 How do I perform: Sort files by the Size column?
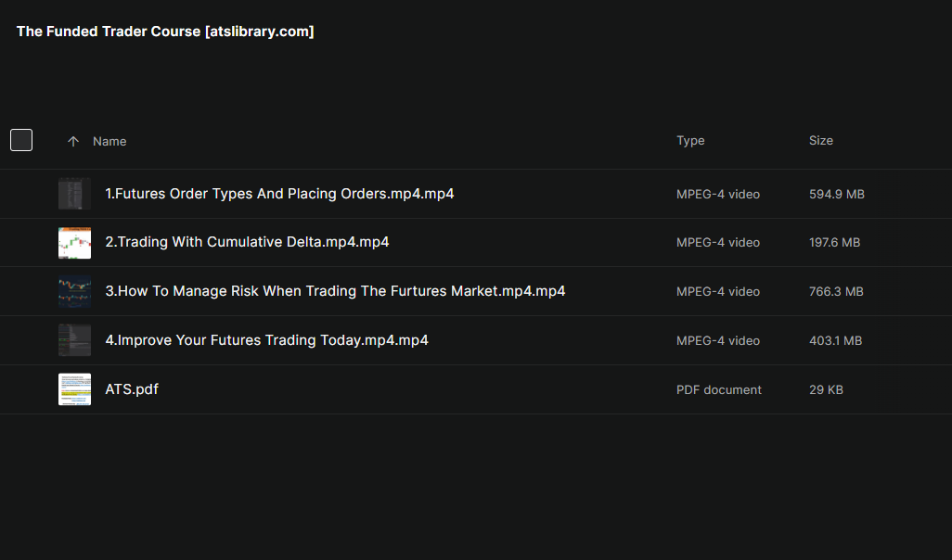[x=821, y=140]
